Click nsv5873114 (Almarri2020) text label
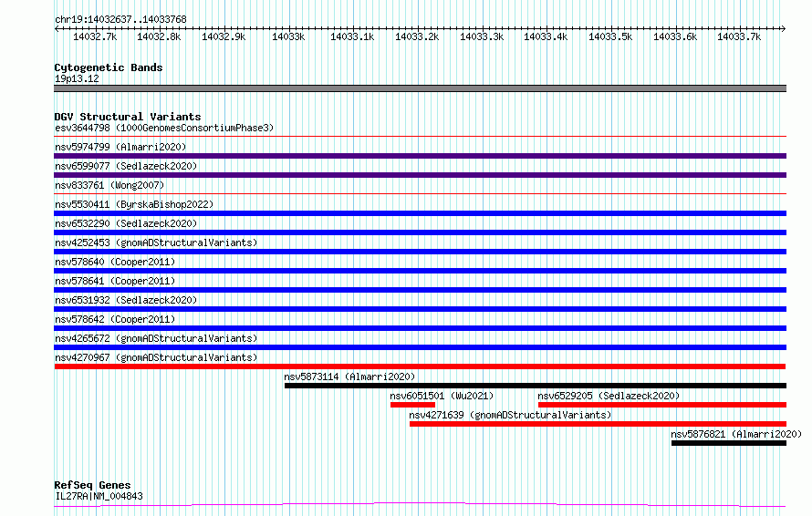This screenshot has height=516, width=812. pyautogui.click(x=349, y=377)
